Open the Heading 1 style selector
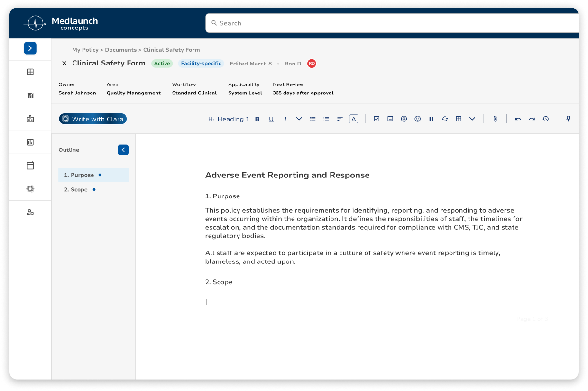Image resolution: width=588 pixels, height=391 pixels. point(229,119)
